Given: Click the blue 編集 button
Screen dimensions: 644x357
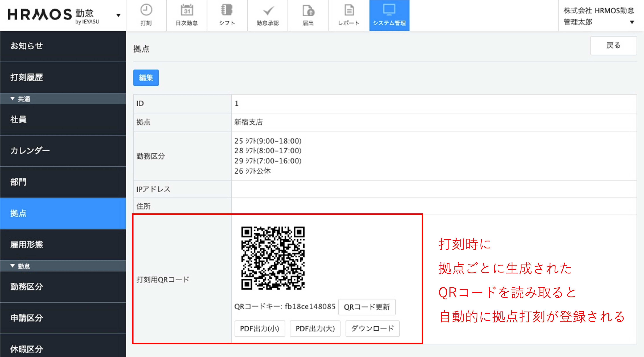Looking at the screenshot, I should coord(146,78).
